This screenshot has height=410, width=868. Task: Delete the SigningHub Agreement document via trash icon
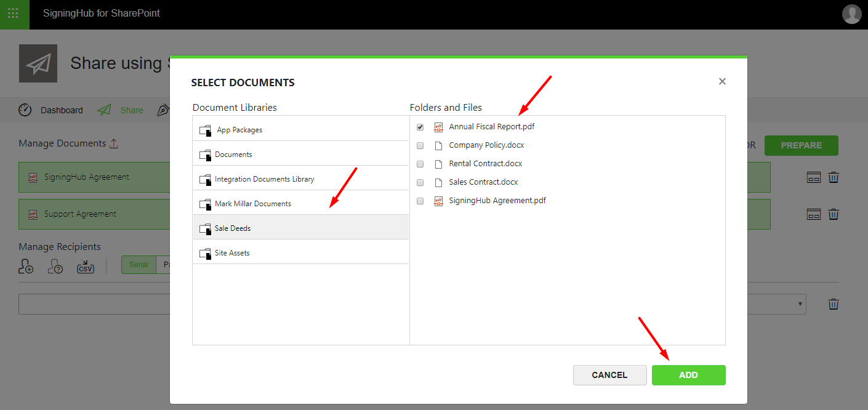833,177
